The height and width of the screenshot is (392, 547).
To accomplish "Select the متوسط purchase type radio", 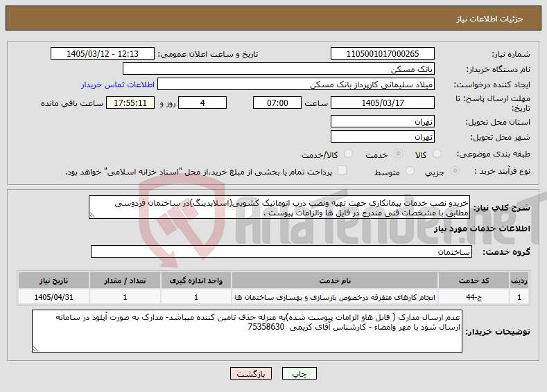I will 410,171.
